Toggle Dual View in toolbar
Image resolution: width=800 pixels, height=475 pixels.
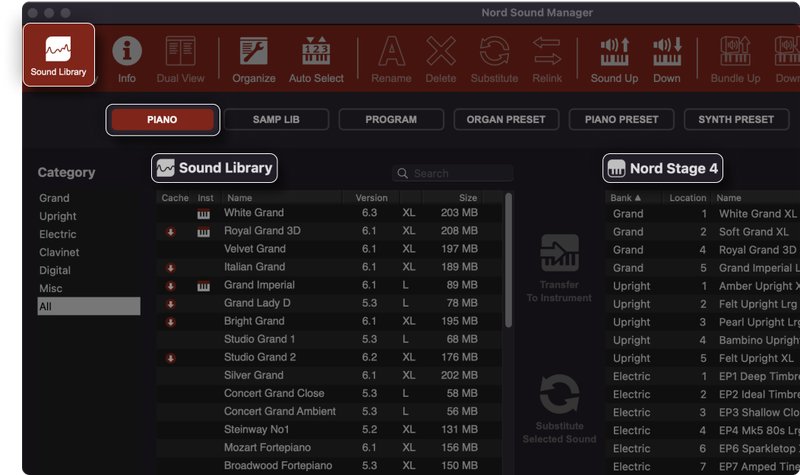pos(180,59)
